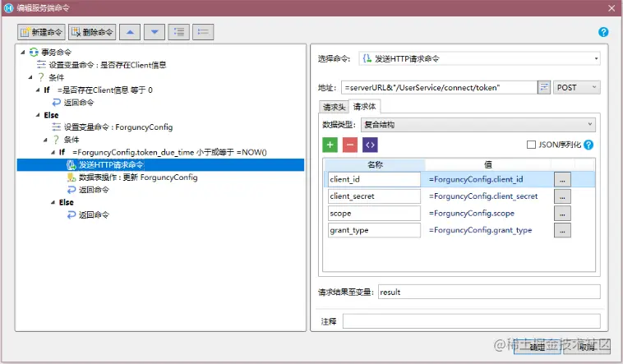Move command up with the up-arrow icon
The height and width of the screenshot is (364, 623).
click(x=130, y=32)
